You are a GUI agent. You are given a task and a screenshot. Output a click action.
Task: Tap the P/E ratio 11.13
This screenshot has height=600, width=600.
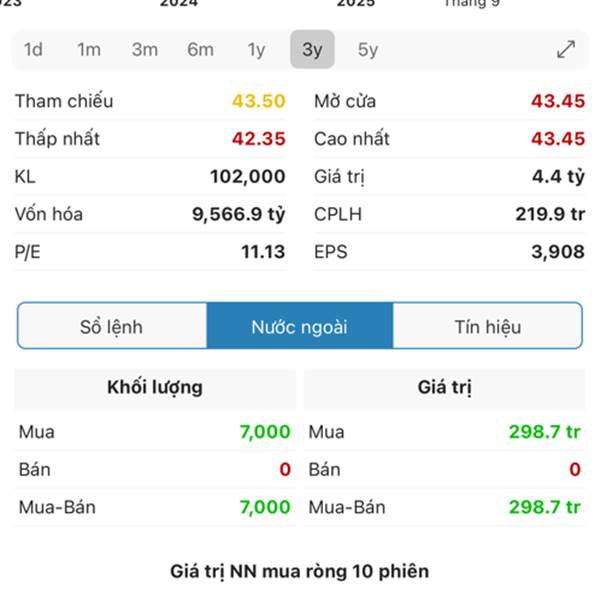263,252
